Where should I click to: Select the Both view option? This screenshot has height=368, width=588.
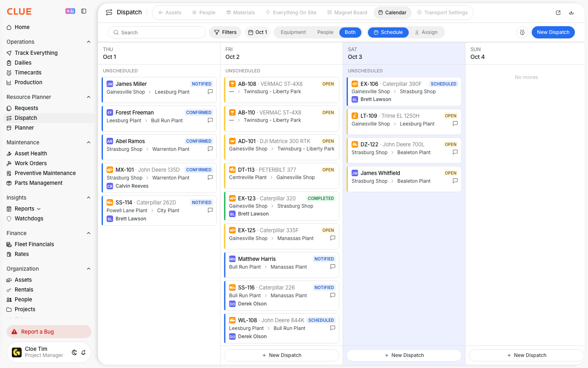[x=350, y=32]
